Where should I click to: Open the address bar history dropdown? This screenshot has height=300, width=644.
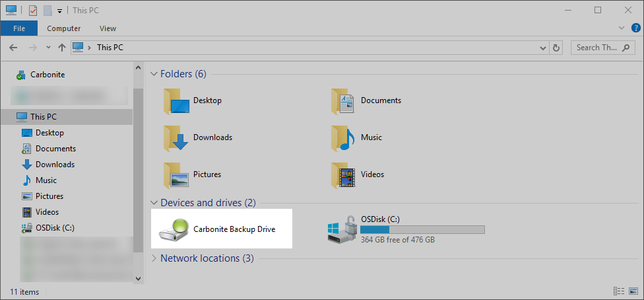coord(544,48)
